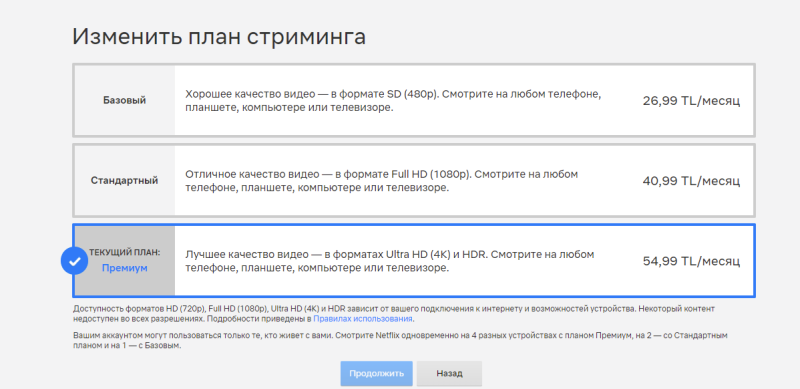Click the Ultra HD (4K) plan description
800x389 pixels.
[389, 261]
